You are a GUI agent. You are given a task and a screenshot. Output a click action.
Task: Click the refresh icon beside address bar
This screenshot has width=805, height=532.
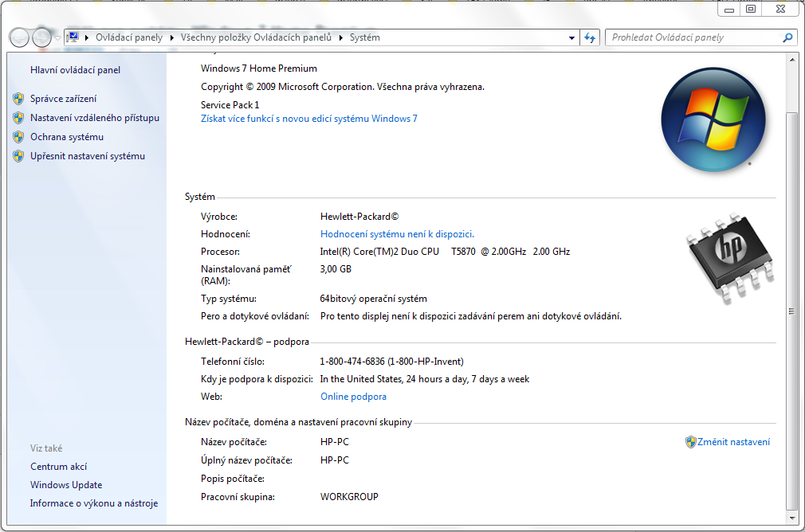click(590, 37)
